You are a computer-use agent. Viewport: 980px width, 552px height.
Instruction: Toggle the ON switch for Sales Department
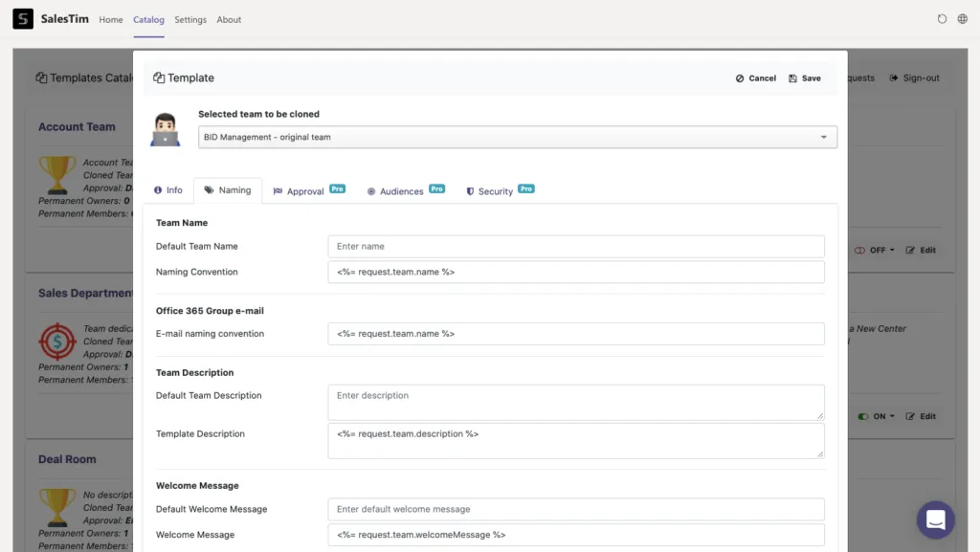(863, 416)
